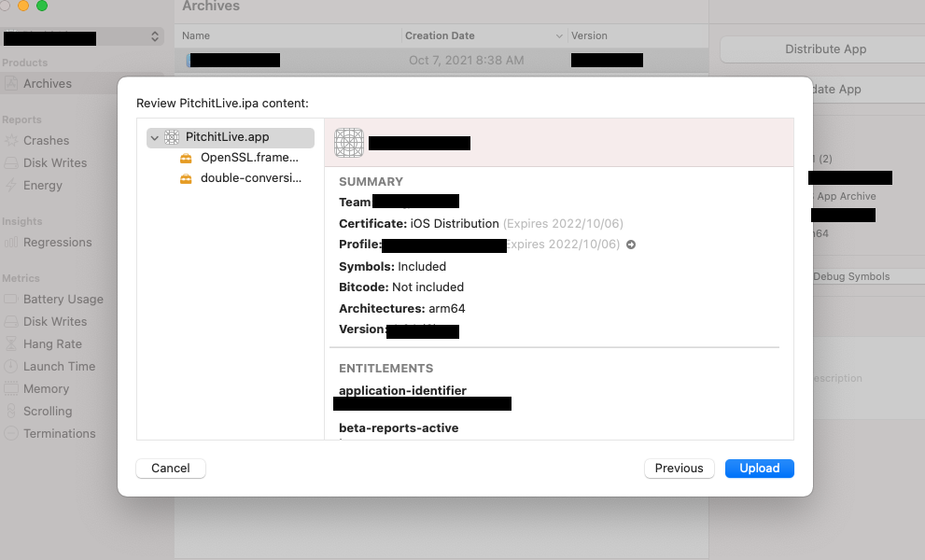Screen dimensions: 925x560
Task: Click the Archives sidebar icon
Action: click(x=11, y=84)
